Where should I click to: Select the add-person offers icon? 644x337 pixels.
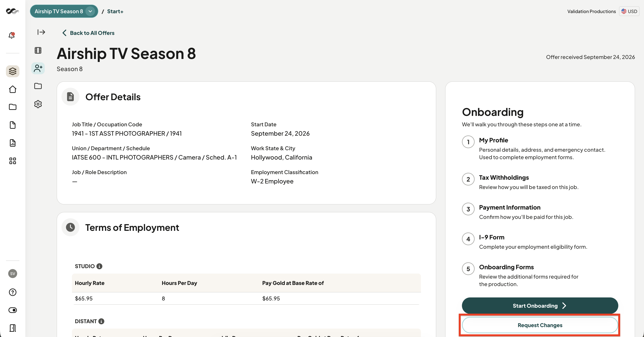point(38,68)
